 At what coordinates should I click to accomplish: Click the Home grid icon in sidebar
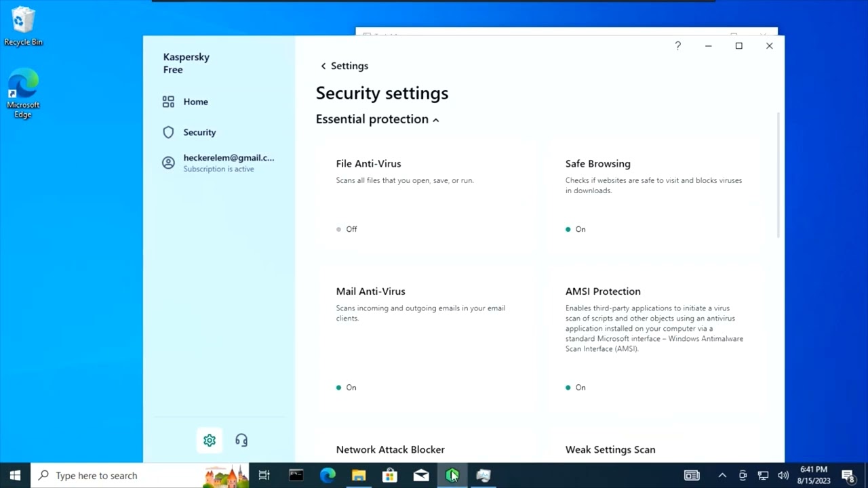click(168, 102)
